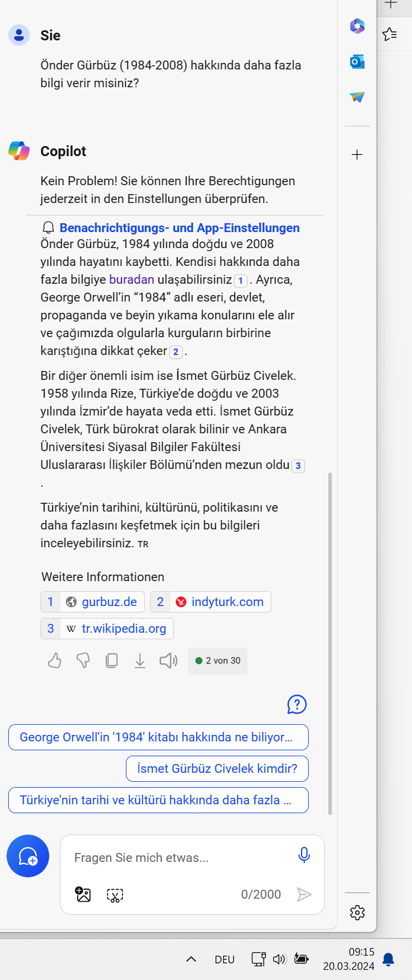Viewport: 412px width, 980px height.
Task: Open the Benachrichtigungs- und App-Einstellungen link
Action: pos(179,228)
